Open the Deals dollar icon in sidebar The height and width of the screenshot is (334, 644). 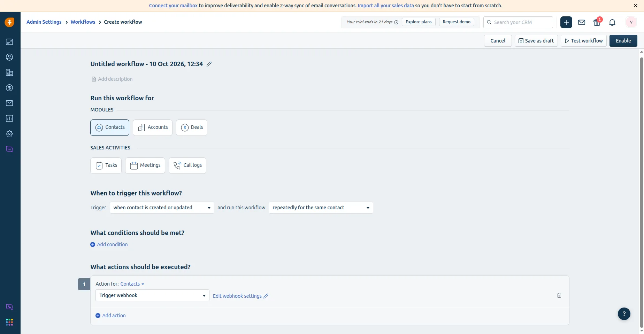9,88
